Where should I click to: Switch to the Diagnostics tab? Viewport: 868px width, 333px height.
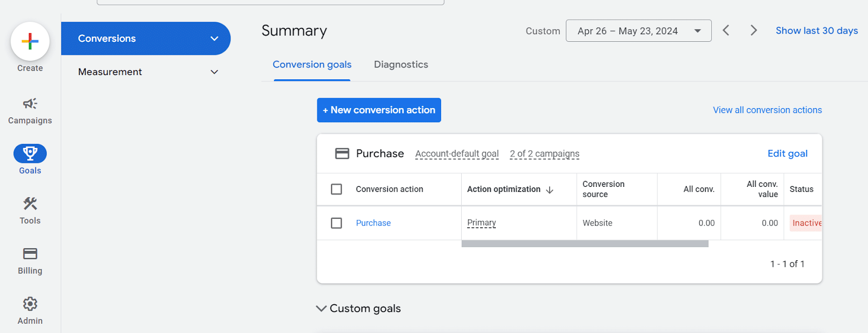point(401,65)
